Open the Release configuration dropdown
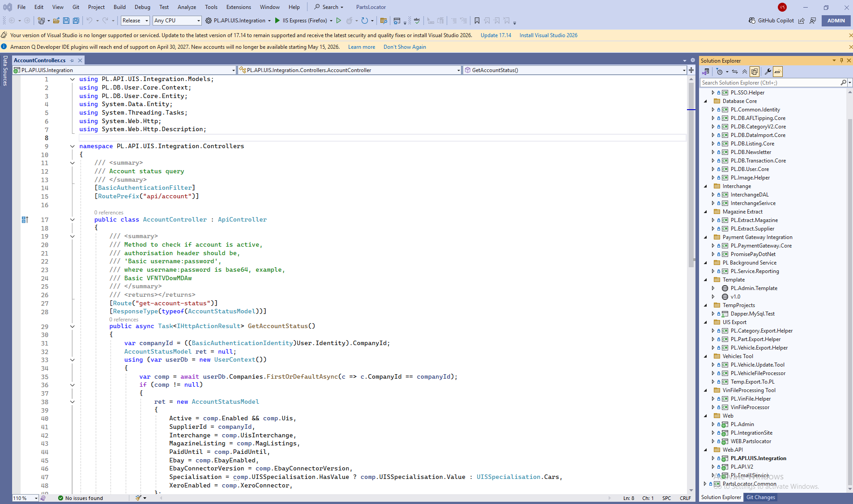The image size is (853, 504). click(135, 21)
